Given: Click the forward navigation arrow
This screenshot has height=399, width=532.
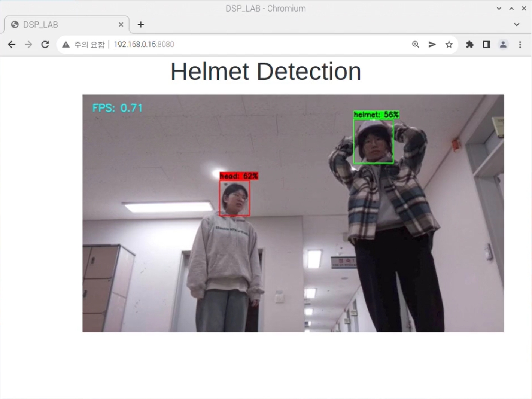Looking at the screenshot, I should tap(28, 44).
